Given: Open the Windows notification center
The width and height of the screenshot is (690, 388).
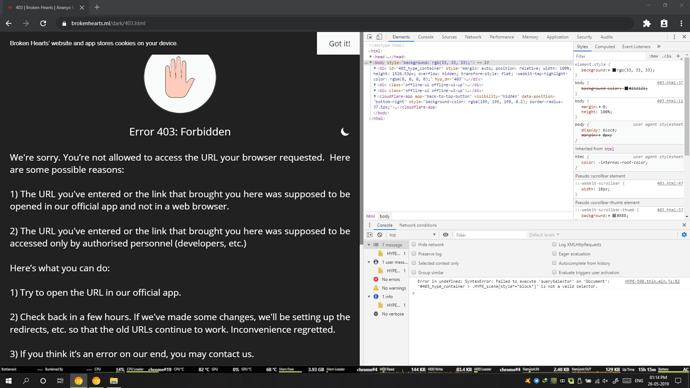Looking at the screenshot, I should (x=679, y=381).
